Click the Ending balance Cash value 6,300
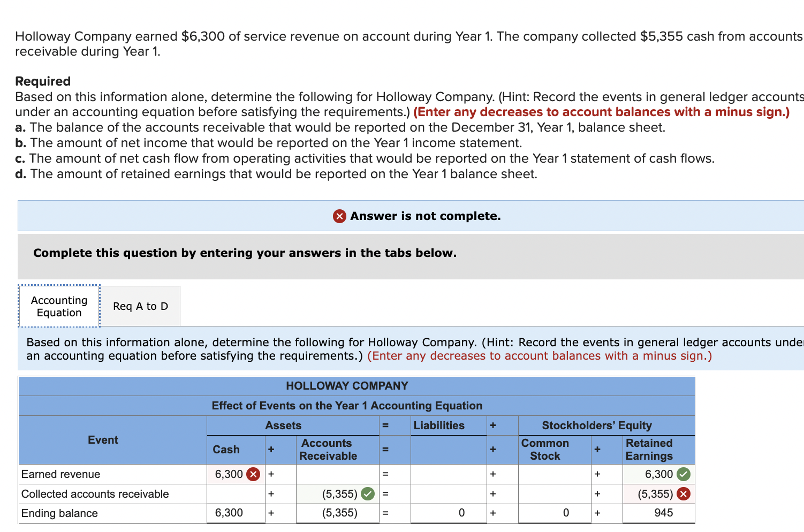 pos(229,513)
